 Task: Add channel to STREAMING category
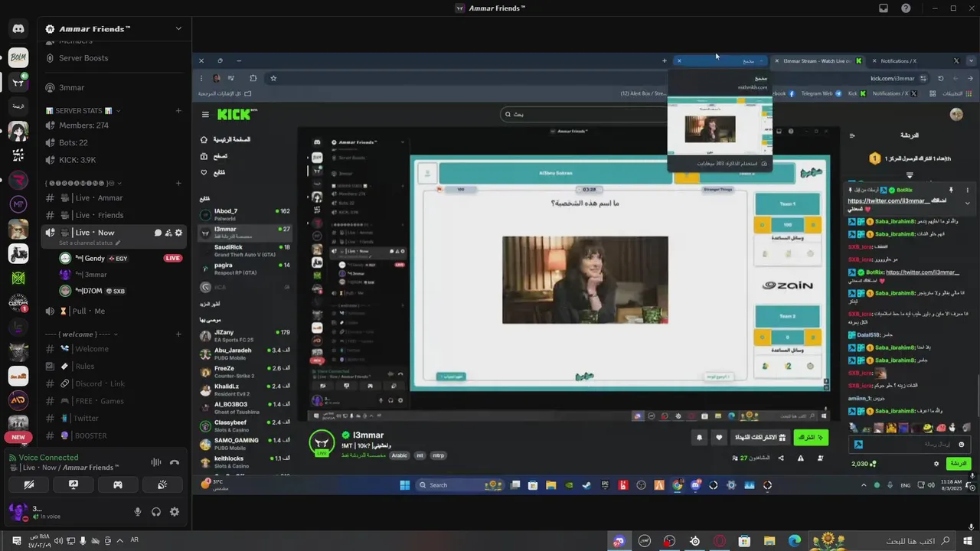pyautogui.click(x=178, y=183)
